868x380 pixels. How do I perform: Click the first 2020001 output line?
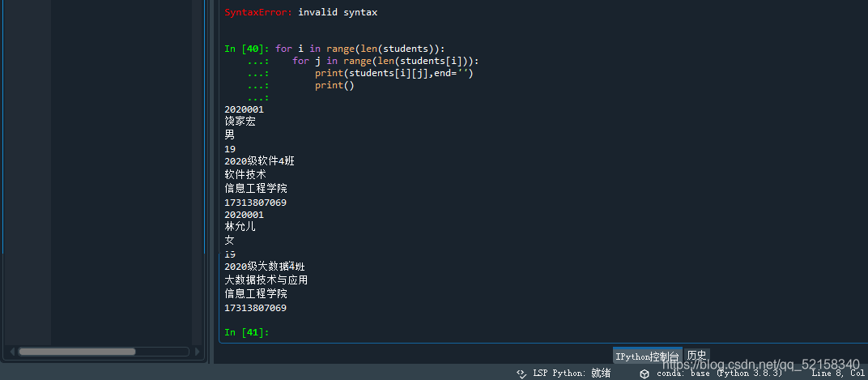click(x=245, y=109)
